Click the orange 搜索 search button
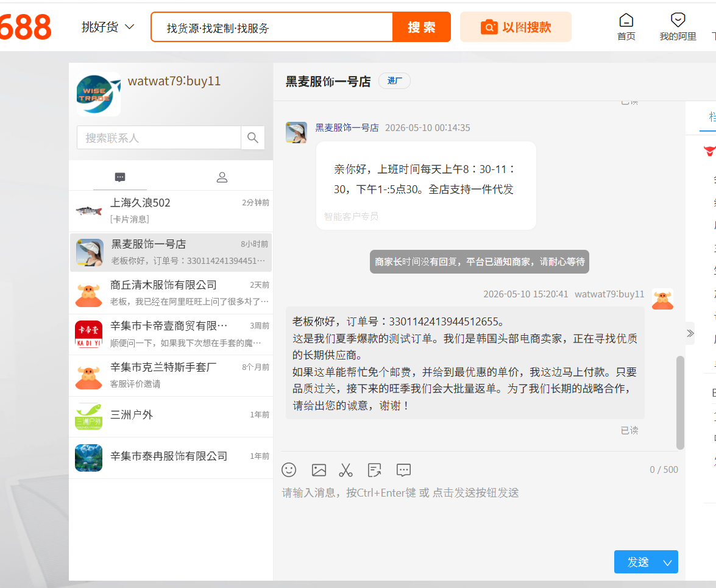 pos(422,27)
